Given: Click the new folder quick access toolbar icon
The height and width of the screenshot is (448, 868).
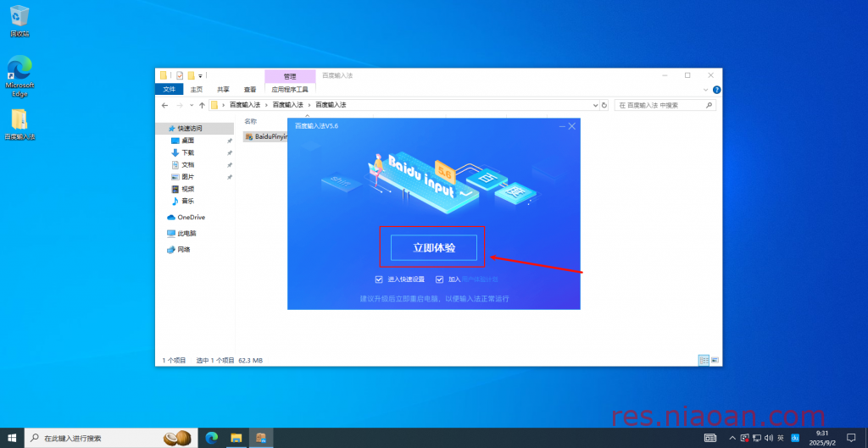Looking at the screenshot, I should pos(191,75).
